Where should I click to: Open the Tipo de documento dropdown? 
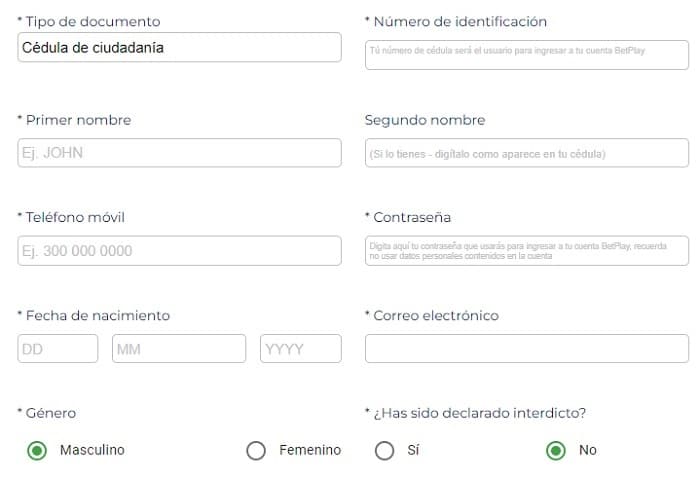click(179, 48)
